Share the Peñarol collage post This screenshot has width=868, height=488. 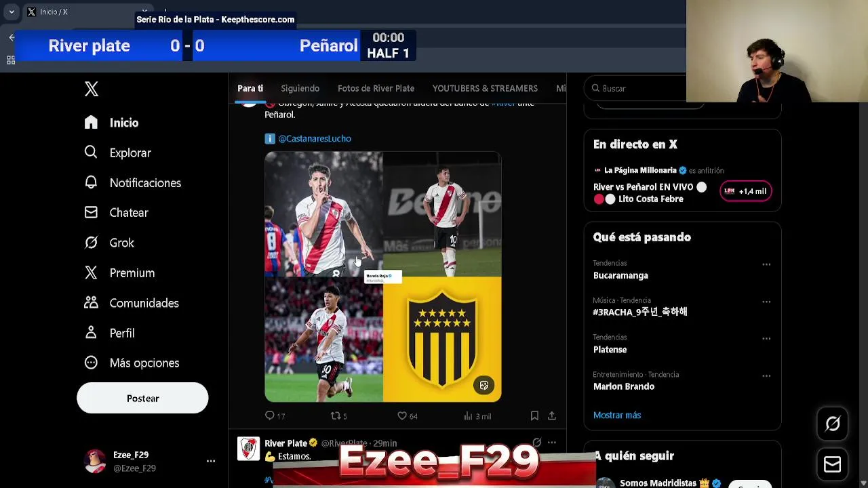(x=552, y=415)
